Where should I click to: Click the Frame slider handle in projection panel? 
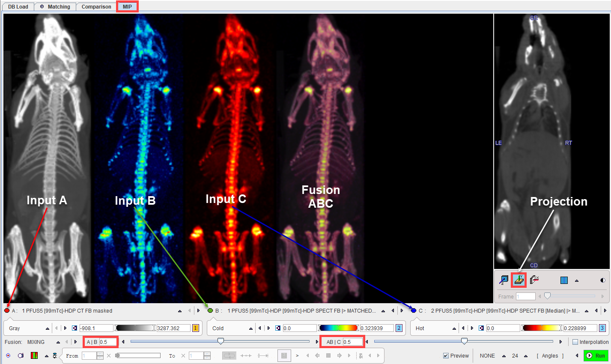click(x=547, y=296)
